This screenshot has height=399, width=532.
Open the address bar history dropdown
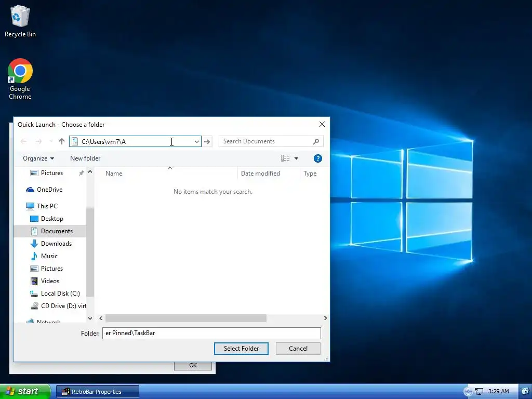click(197, 141)
